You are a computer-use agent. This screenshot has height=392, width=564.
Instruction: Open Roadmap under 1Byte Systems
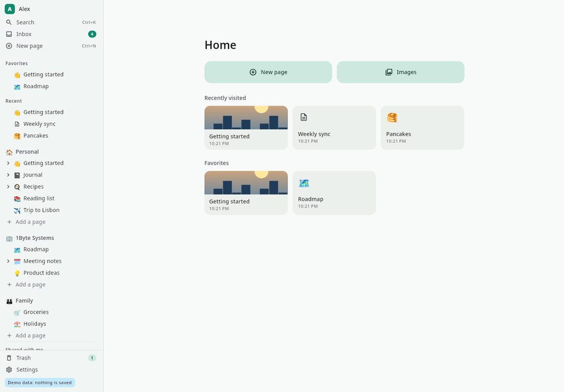click(x=52, y=249)
